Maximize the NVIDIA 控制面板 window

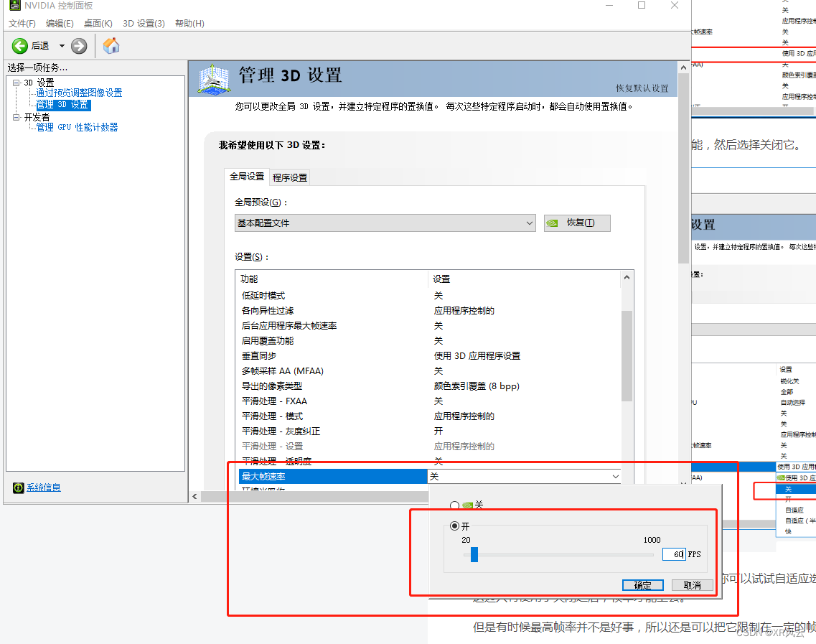coord(642,5)
